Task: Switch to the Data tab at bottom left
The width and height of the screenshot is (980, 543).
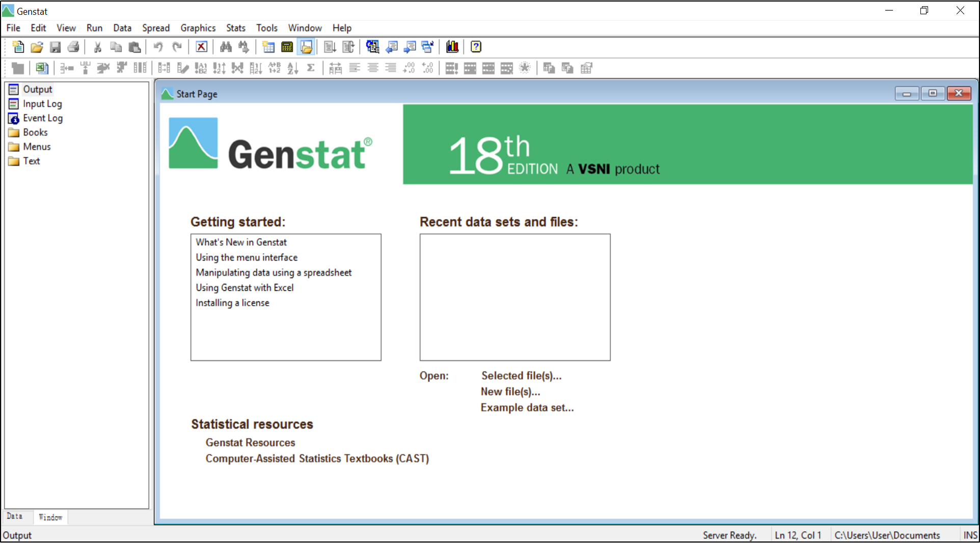Action: pyautogui.click(x=16, y=517)
